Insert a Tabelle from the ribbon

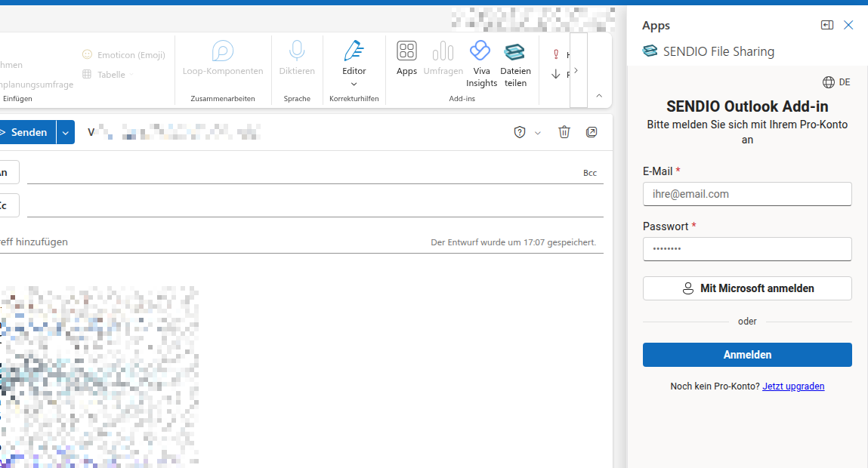(x=108, y=74)
